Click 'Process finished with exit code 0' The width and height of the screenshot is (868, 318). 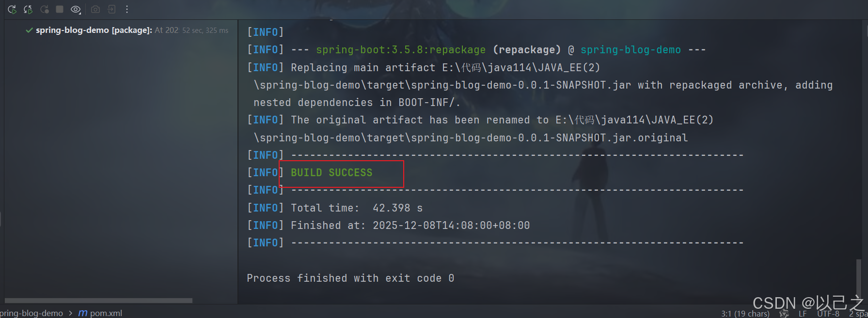coord(350,278)
